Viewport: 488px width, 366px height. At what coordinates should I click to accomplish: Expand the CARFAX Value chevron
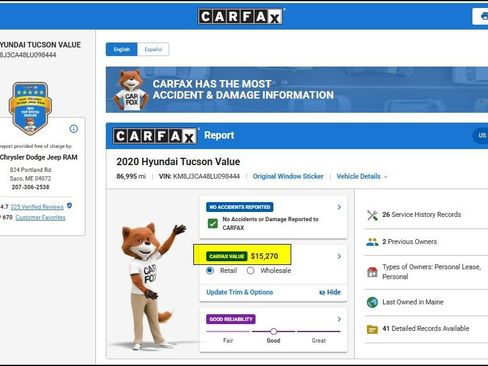click(339, 256)
